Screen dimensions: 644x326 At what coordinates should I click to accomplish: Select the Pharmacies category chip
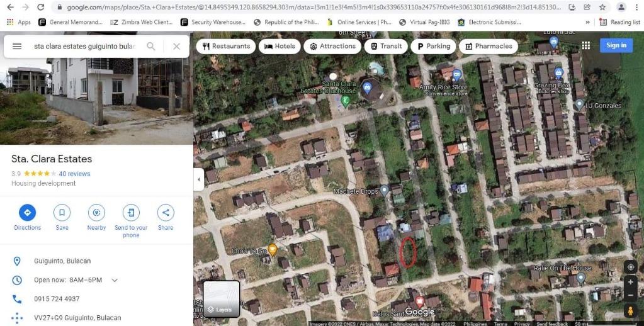(x=488, y=46)
